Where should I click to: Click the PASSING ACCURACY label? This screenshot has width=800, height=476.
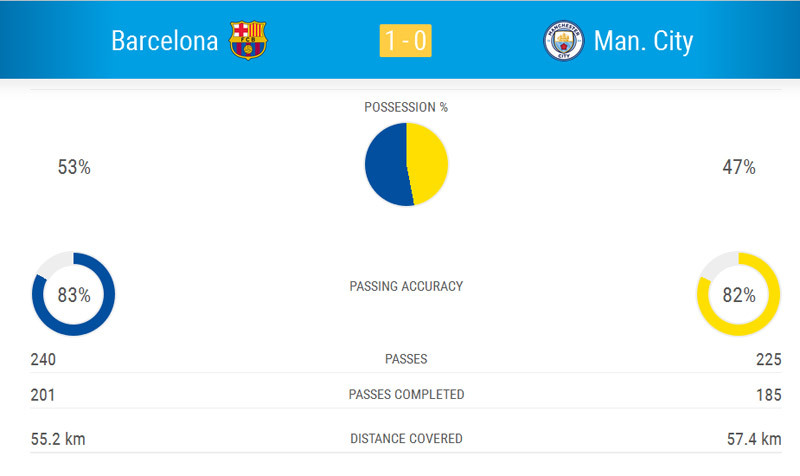pyautogui.click(x=406, y=286)
